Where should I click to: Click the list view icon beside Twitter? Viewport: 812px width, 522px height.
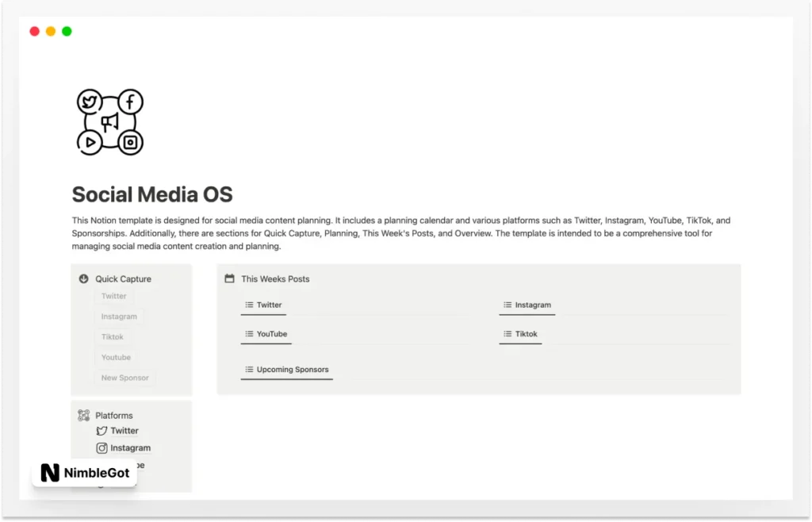point(249,305)
